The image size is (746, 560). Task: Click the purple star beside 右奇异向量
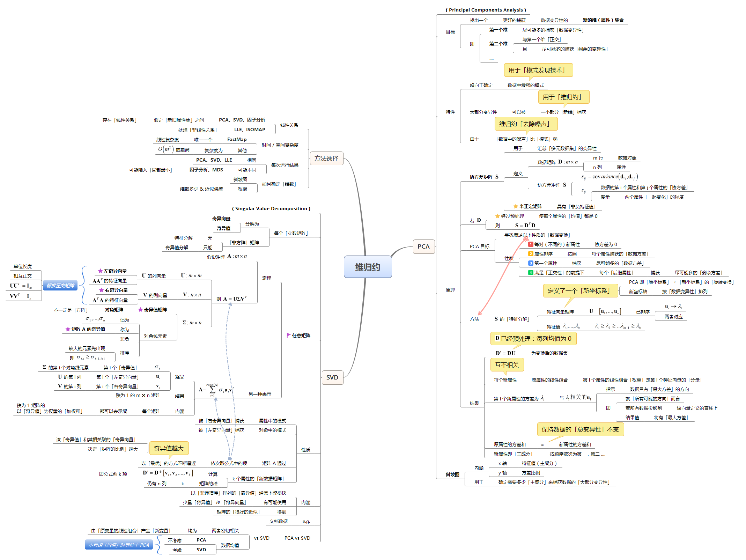(101, 290)
